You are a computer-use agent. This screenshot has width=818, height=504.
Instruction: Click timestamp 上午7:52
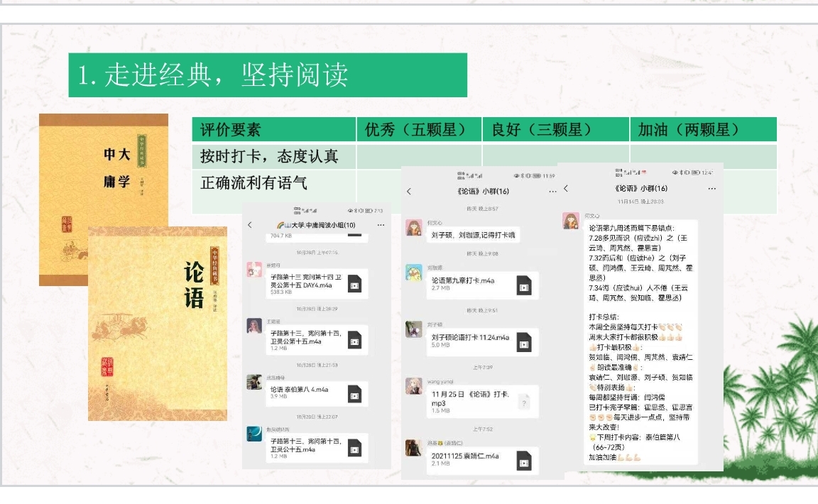(x=483, y=429)
